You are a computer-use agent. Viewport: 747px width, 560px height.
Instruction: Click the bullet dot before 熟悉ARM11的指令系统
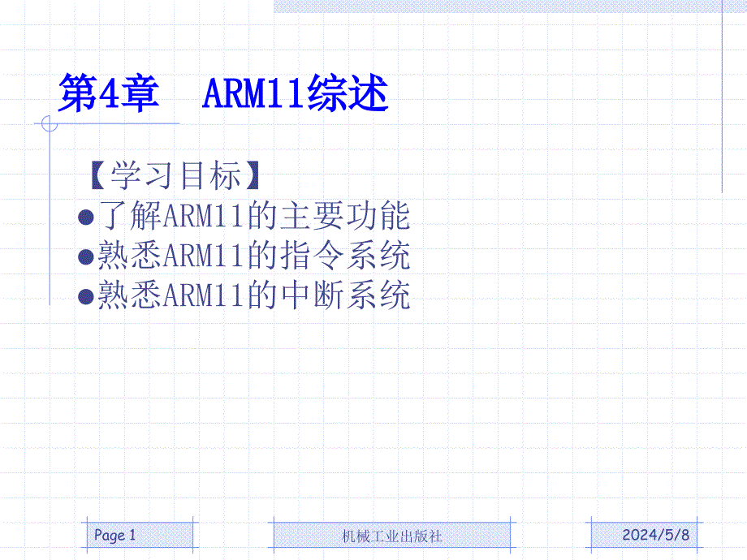click(x=87, y=257)
